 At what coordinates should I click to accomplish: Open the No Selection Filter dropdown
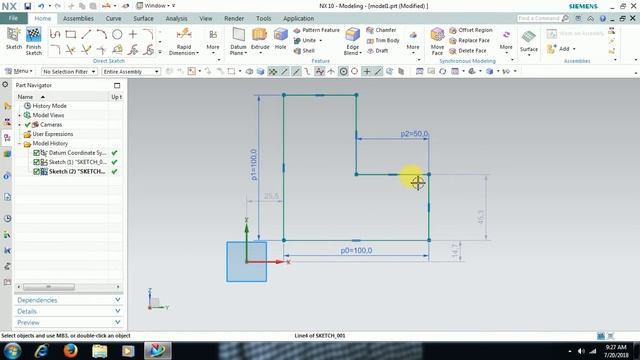tap(69, 71)
